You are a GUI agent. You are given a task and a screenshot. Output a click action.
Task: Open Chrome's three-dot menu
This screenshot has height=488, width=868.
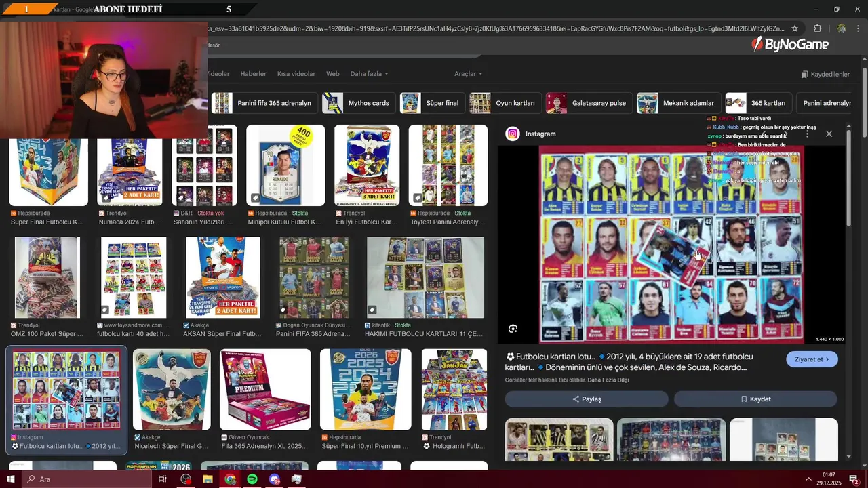point(859,28)
